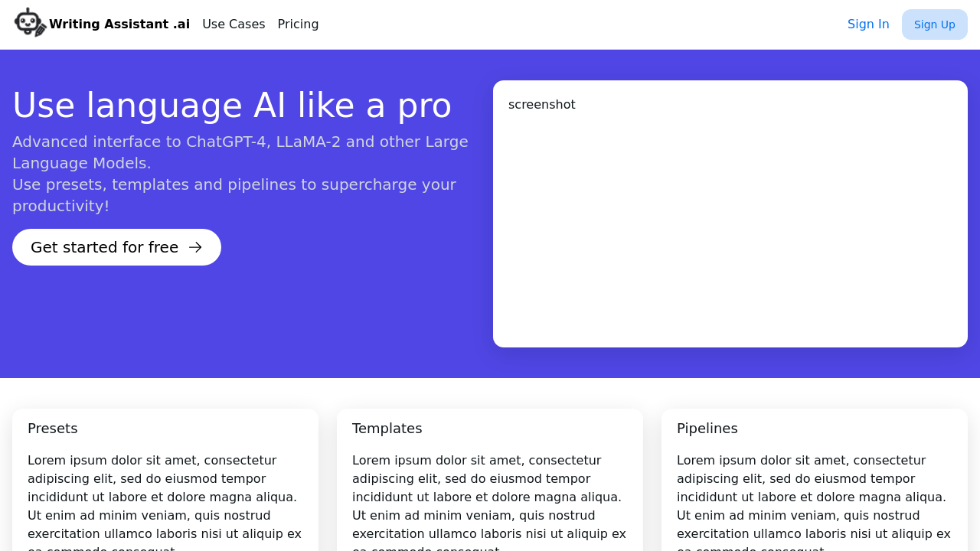Click the Writing Assistant .ai brand mark
Viewport: 980px width, 551px height.
(x=100, y=23)
